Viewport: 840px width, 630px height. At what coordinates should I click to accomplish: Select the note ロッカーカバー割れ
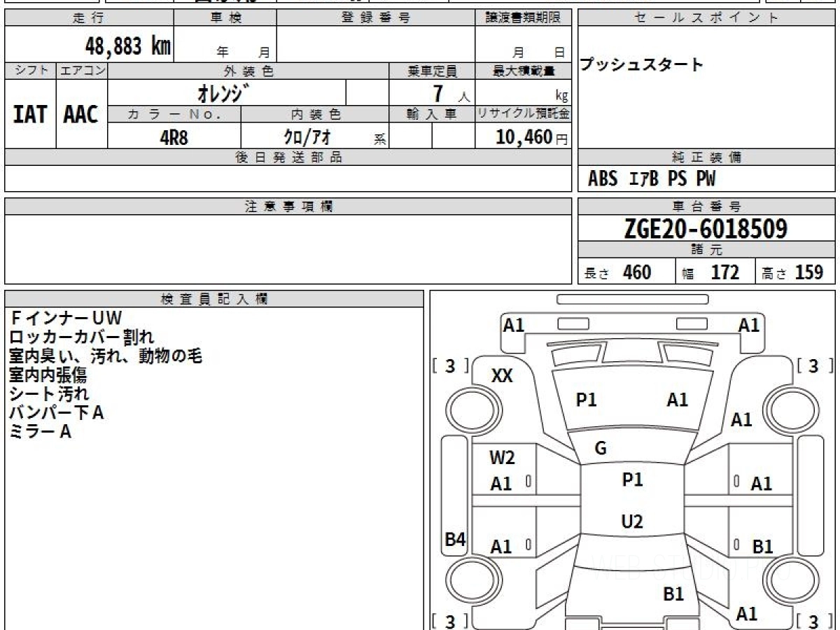click(82, 337)
